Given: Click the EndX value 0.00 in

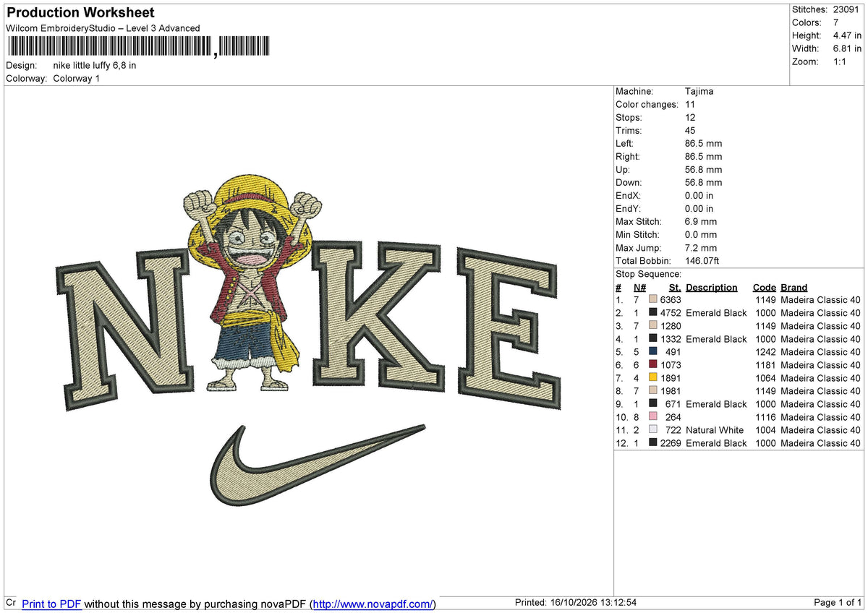Looking at the screenshot, I should [x=699, y=195].
